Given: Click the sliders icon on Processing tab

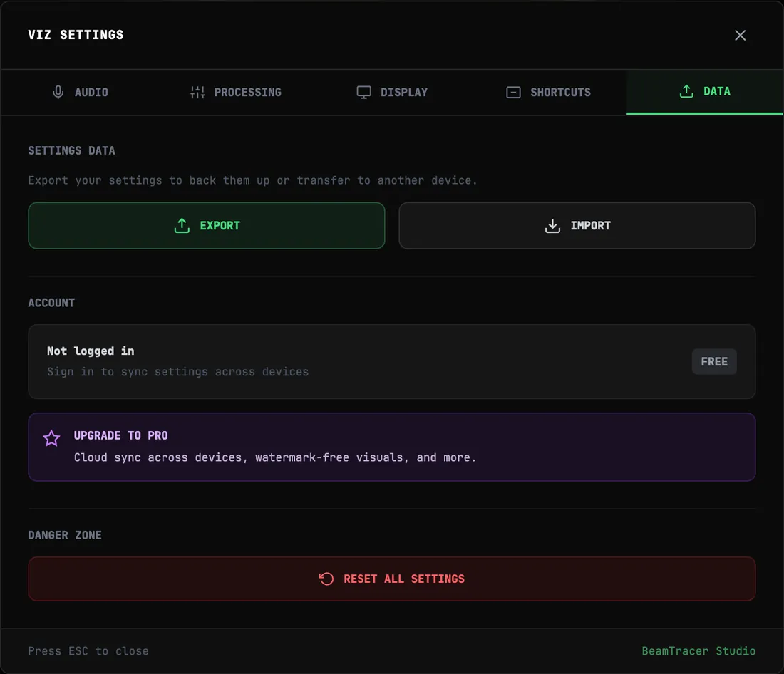Looking at the screenshot, I should pyautogui.click(x=197, y=92).
